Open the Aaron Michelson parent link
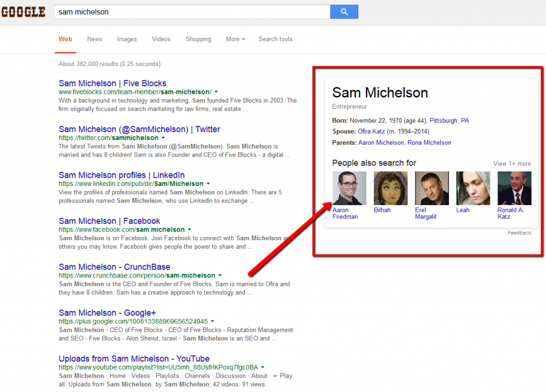The width and height of the screenshot is (546, 392). (x=381, y=143)
